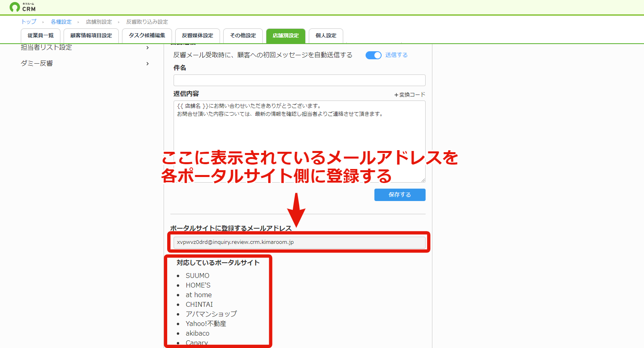The image size is (644, 348).
Task: Open the 各種設定 breadcrumb link
Action: click(x=61, y=22)
